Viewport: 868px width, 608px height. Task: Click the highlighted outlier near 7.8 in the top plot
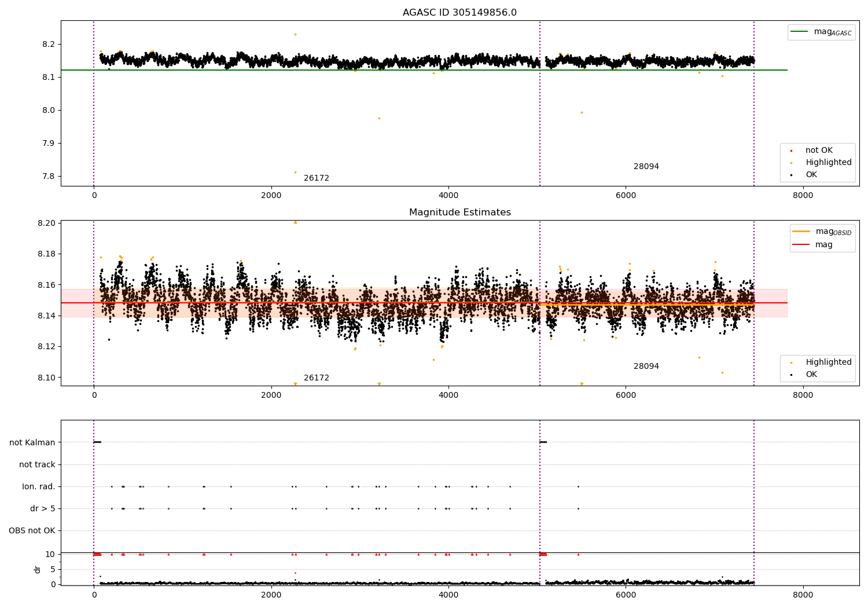tap(295, 172)
